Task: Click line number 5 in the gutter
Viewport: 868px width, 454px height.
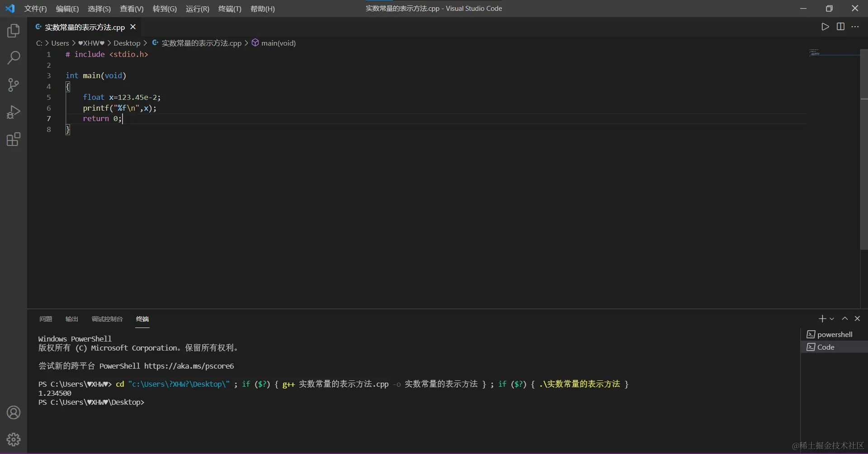Action: [x=49, y=97]
